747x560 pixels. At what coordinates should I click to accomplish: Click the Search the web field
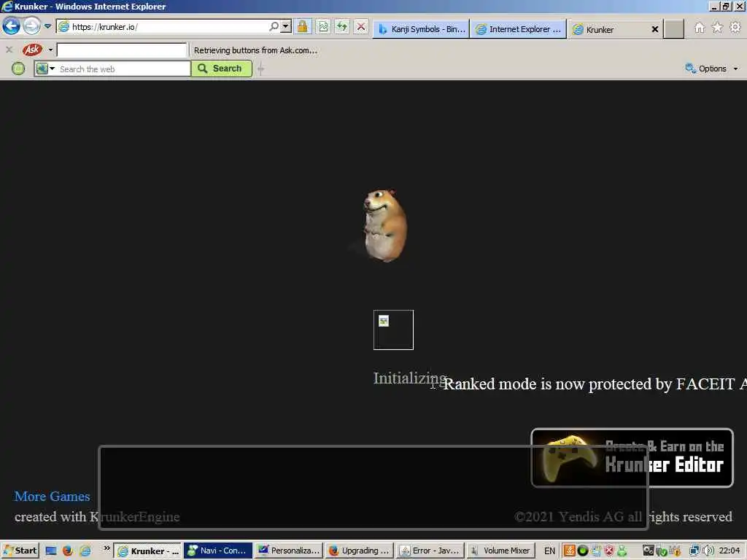point(124,69)
